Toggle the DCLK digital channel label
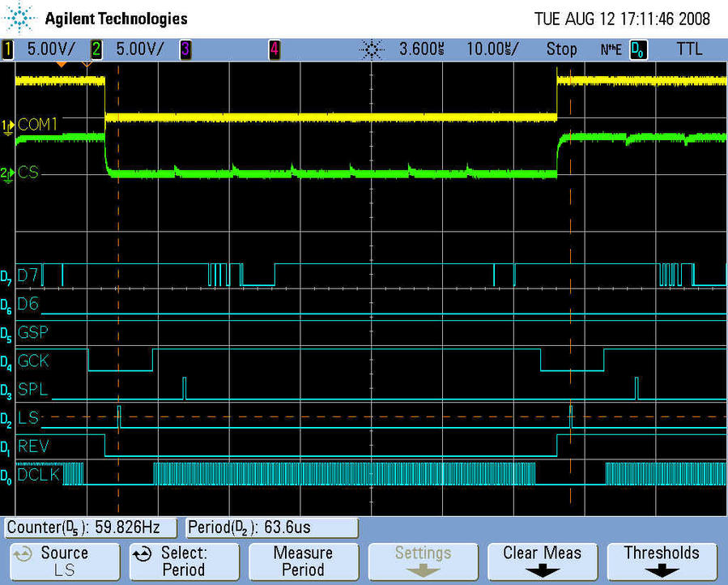The width and height of the screenshot is (728, 585). coord(38,474)
